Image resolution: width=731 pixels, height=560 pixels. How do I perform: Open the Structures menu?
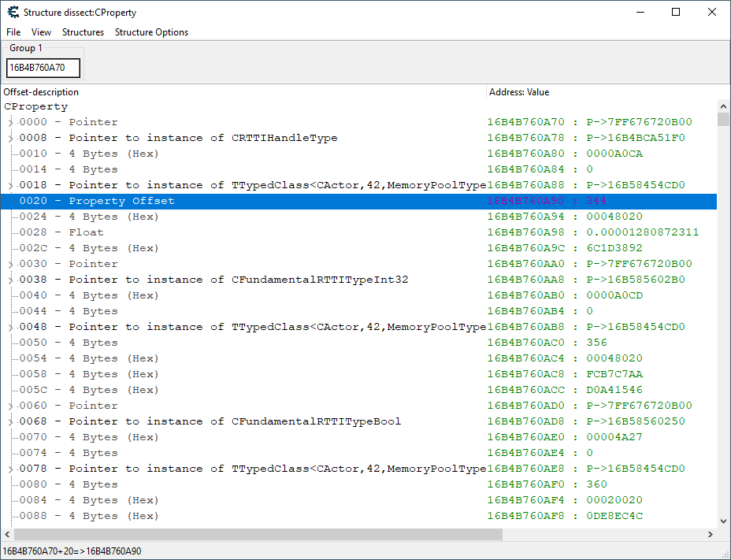[83, 32]
